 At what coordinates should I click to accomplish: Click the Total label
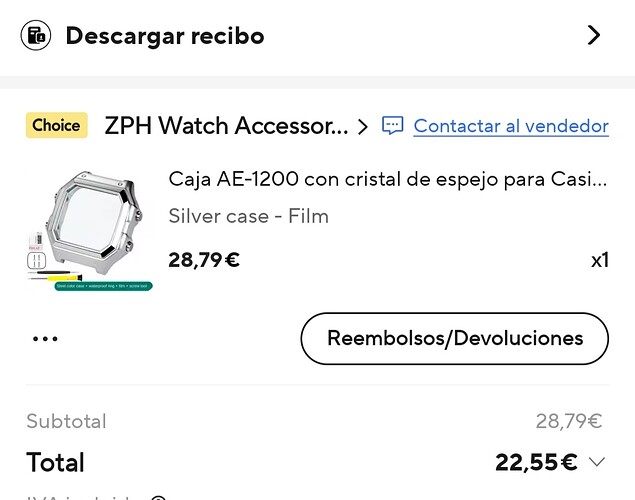click(x=55, y=462)
